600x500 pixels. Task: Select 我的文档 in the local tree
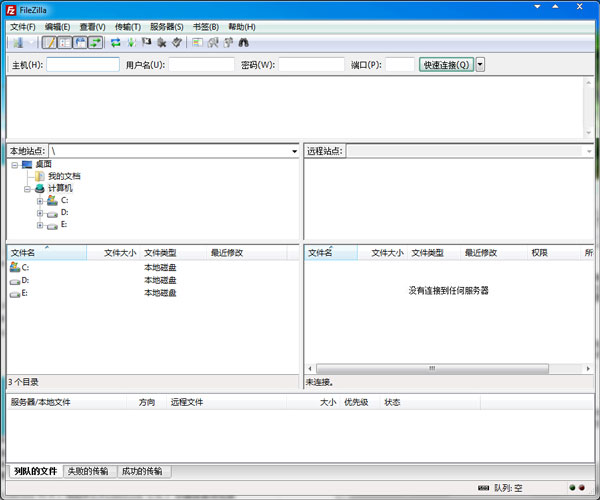[x=64, y=176]
